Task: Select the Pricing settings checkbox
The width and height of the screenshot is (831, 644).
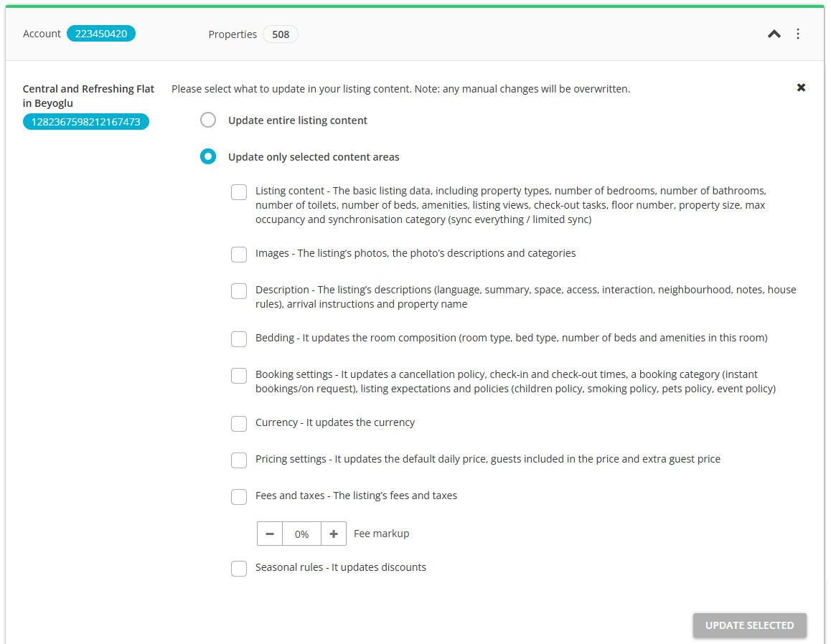Action: pyautogui.click(x=239, y=460)
